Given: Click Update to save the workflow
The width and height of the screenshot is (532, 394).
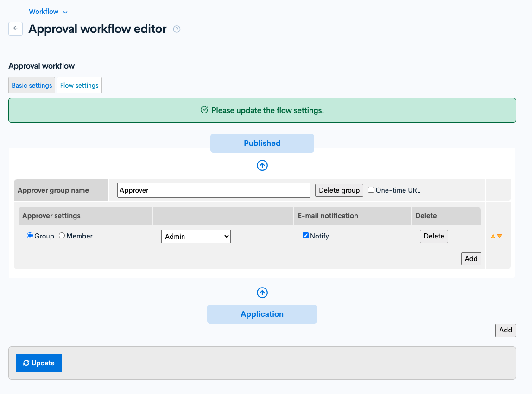Looking at the screenshot, I should (38, 363).
